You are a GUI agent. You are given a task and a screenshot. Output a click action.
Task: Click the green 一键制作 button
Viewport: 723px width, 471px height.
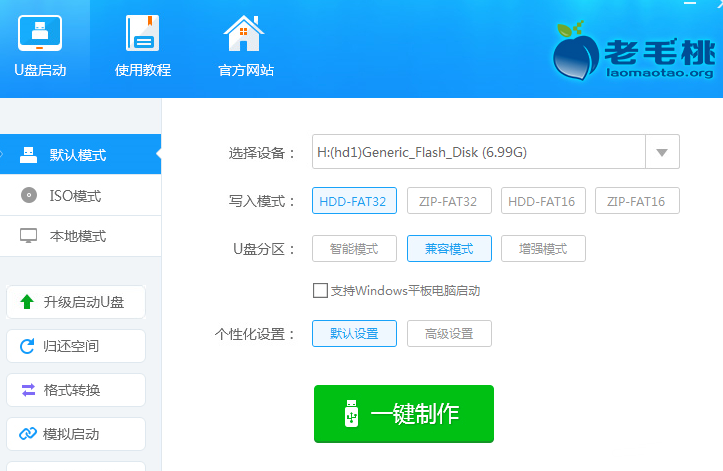[x=403, y=414]
